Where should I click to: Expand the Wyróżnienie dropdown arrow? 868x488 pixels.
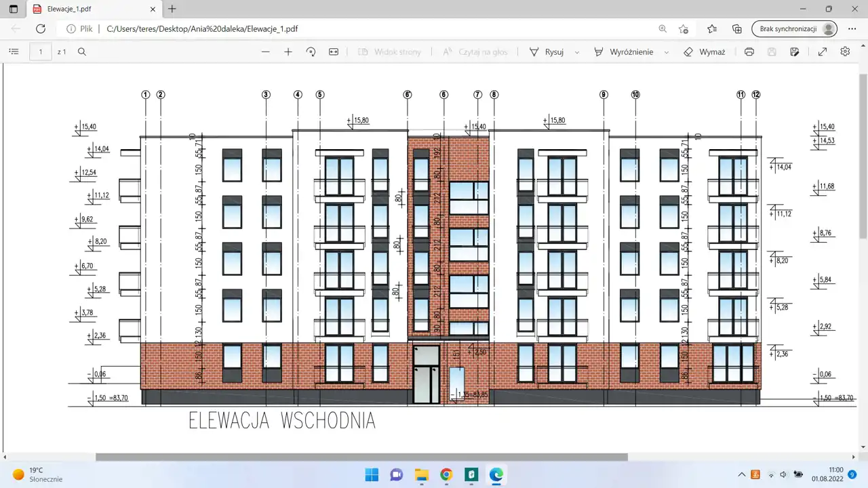667,52
